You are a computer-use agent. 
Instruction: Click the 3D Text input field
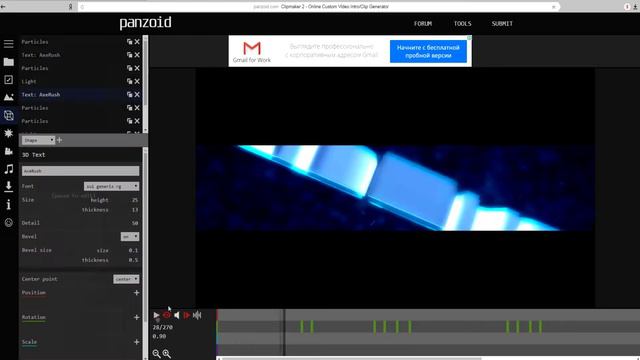point(80,171)
